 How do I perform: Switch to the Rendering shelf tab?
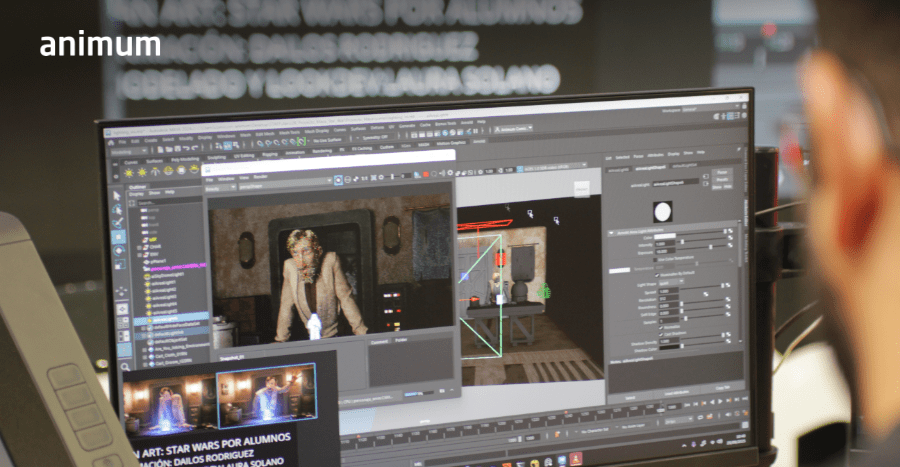(323, 151)
